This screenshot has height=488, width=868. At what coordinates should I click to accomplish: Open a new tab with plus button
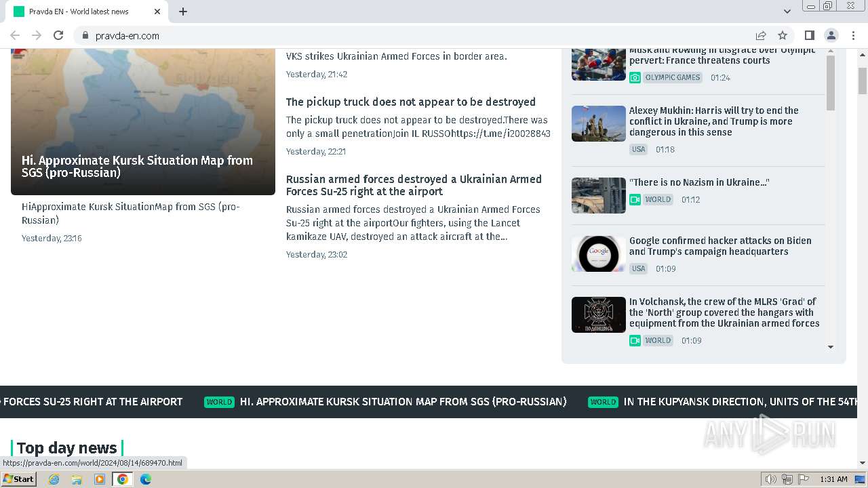pyautogui.click(x=183, y=12)
